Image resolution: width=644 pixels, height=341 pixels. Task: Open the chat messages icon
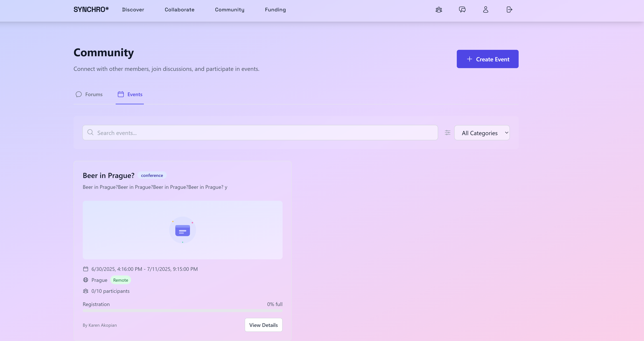pyautogui.click(x=462, y=10)
